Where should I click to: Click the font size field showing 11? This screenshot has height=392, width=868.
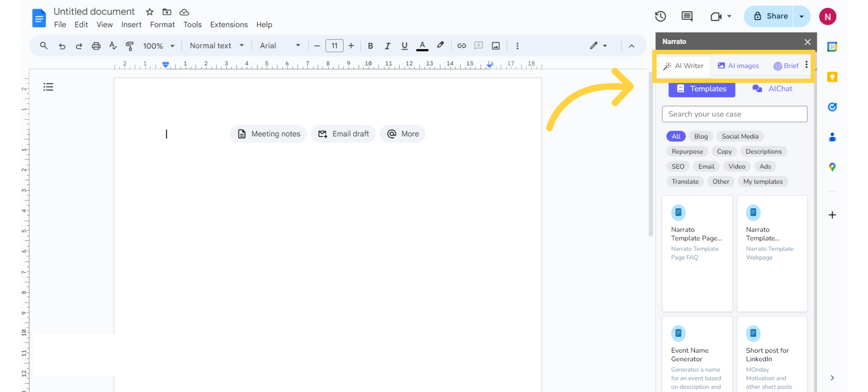click(x=335, y=46)
